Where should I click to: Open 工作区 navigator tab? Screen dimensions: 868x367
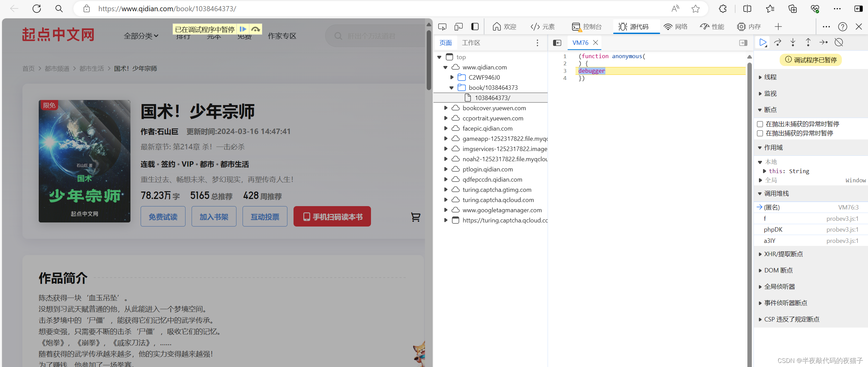pyautogui.click(x=471, y=43)
